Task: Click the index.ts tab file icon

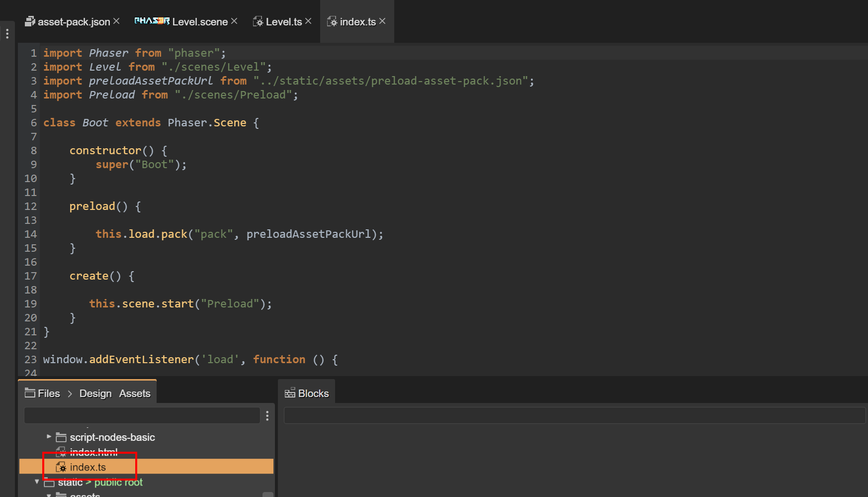Action: tap(332, 21)
